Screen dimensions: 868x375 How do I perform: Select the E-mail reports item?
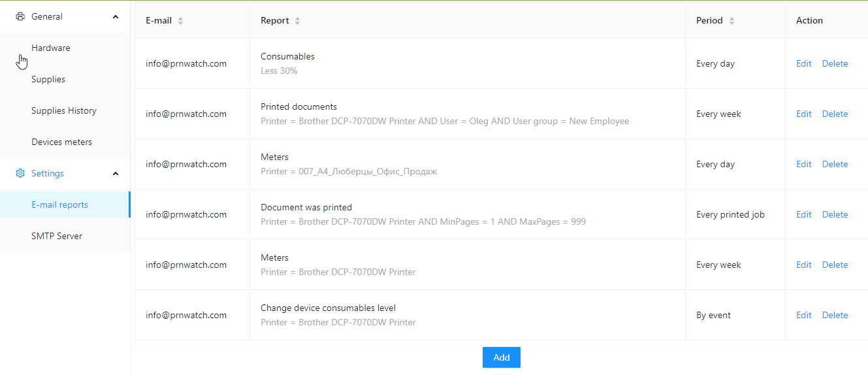(65, 204)
